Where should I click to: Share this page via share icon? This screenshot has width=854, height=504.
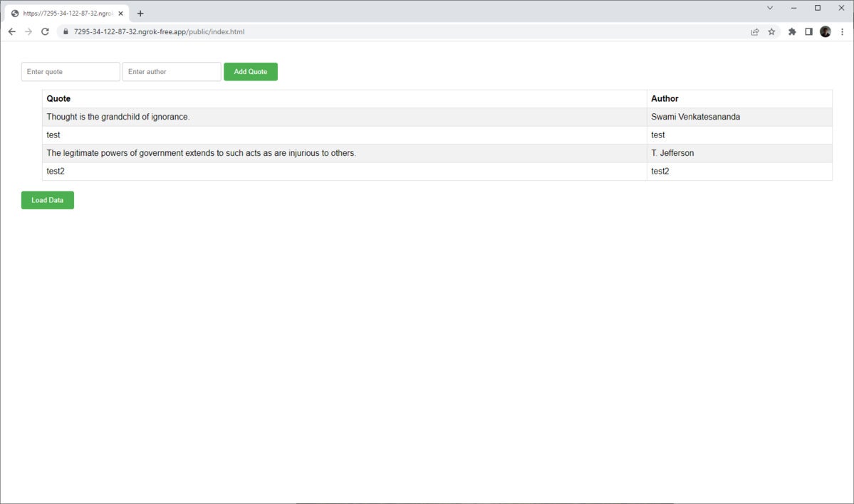point(755,31)
